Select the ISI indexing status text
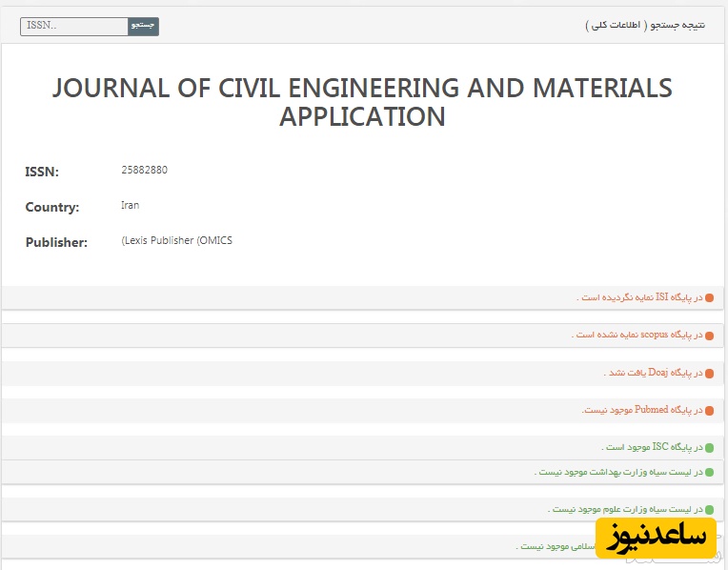This screenshot has width=728, height=570. coord(639,298)
